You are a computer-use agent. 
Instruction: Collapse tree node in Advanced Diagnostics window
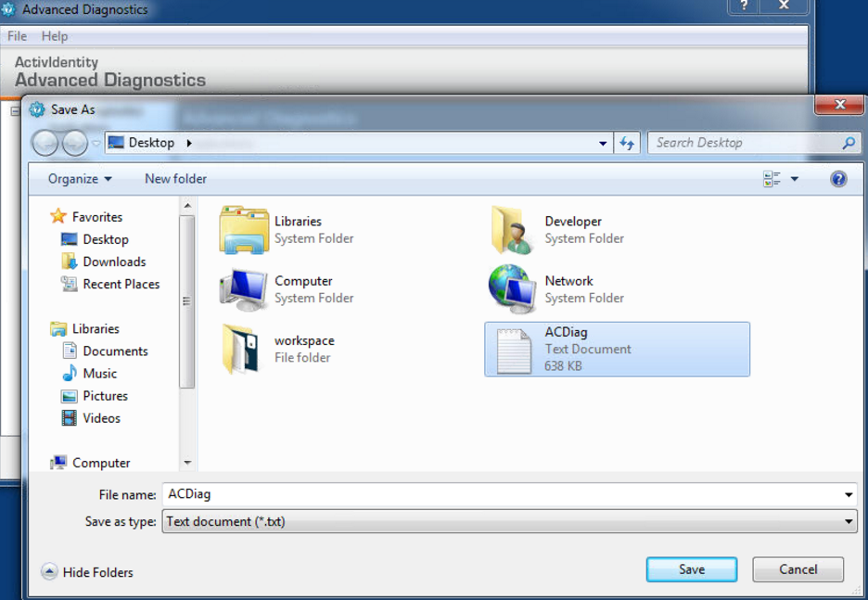[15, 111]
